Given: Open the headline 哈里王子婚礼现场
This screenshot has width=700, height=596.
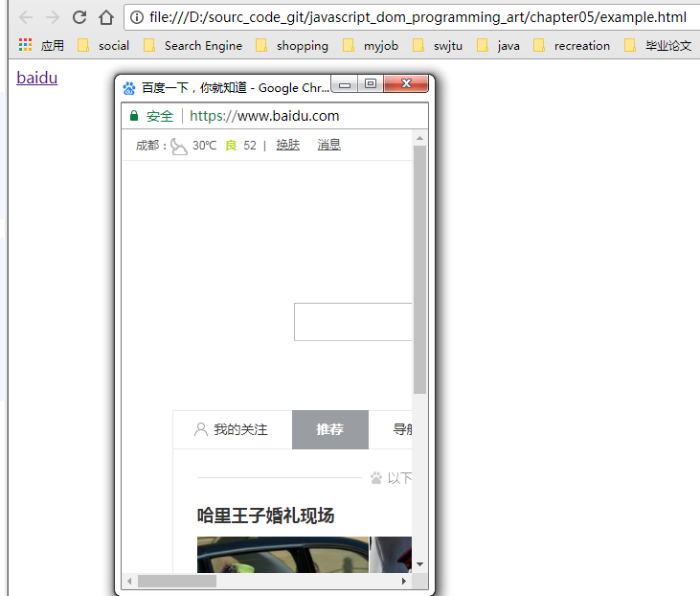Looking at the screenshot, I should (265, 516).
